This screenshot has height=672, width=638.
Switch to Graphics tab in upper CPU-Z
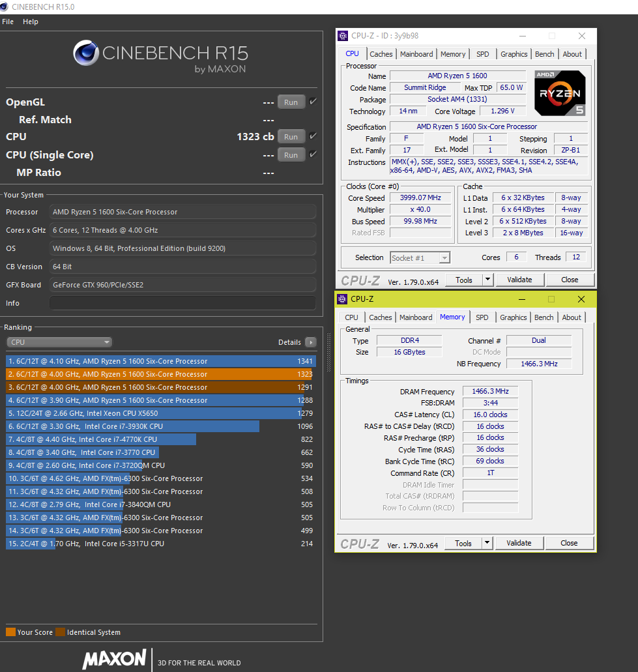(x=514, y=54)
